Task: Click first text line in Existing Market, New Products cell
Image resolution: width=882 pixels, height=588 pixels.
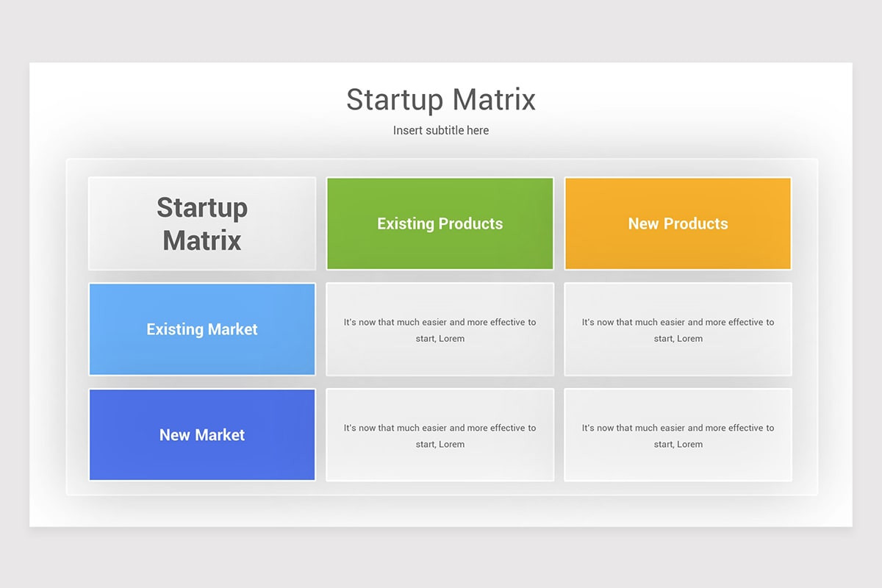Action: 678,322
